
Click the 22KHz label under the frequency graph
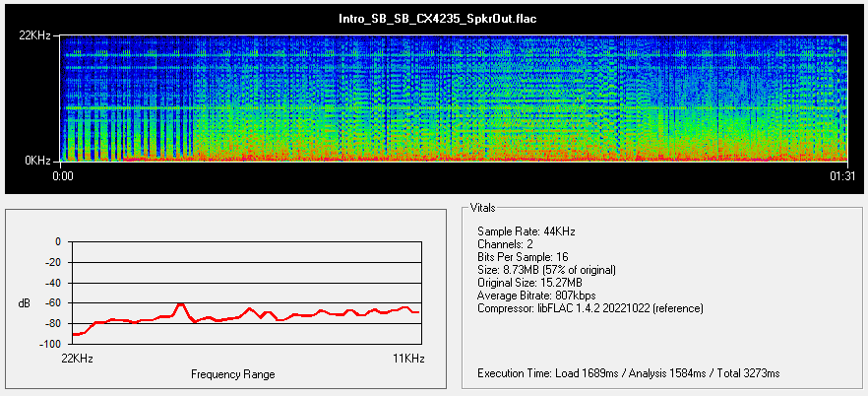(77, 358)
